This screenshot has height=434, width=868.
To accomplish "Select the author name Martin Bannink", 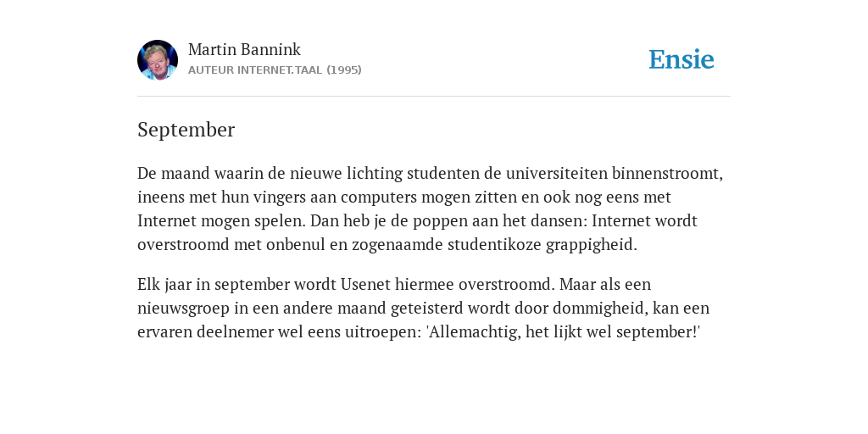I will tap(244, 49).
